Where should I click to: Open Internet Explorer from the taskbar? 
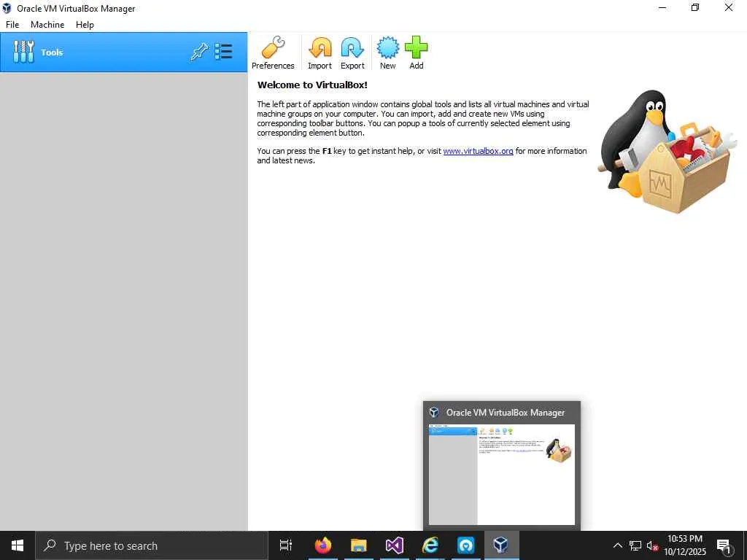430,545
